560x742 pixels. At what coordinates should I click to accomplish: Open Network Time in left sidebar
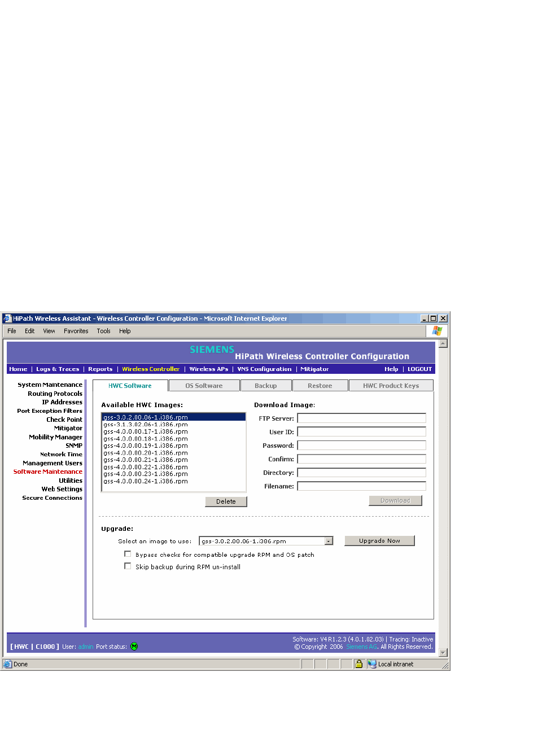pos(61,454)
